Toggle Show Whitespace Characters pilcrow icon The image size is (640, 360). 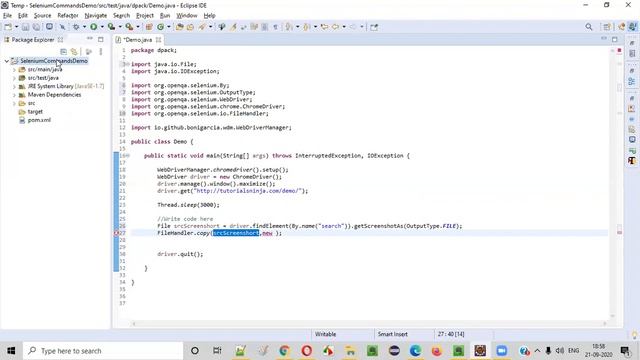tap(276, 27)
